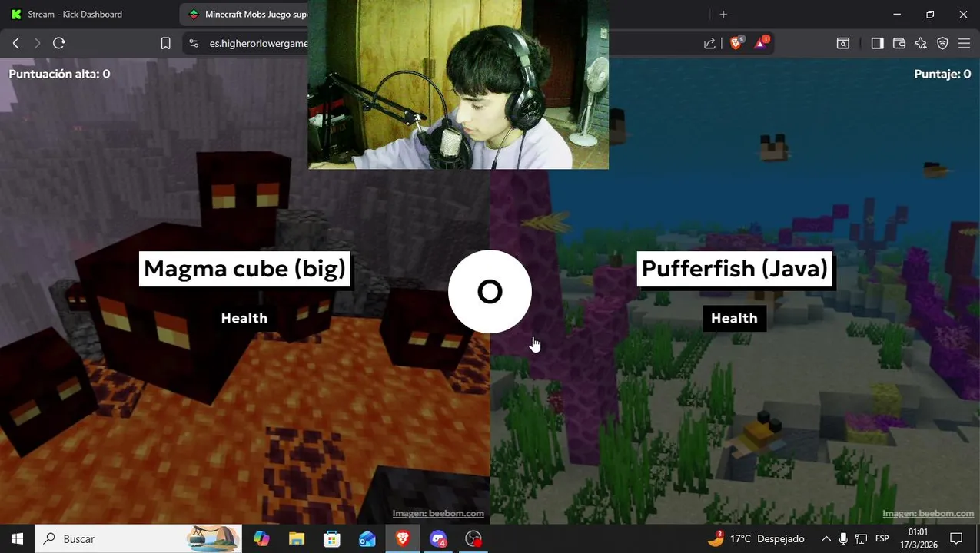Open Brave VPN shield icon
Screen dimensions: 980x553
[x=942, y=44]
